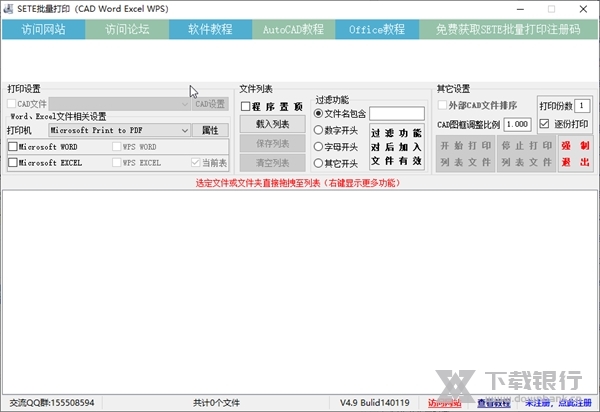The height and width of the screenshot is (412, 600).
Task: Open the 访问网站 tab
Action: pos(44,29)
